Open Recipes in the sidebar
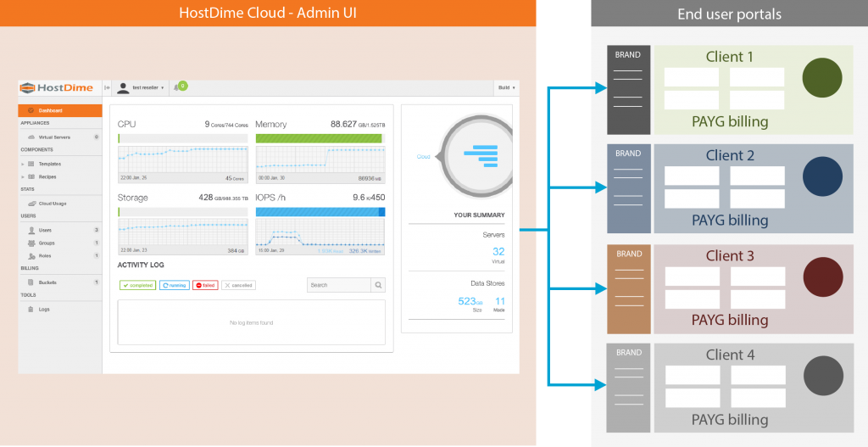The image size is (868, 447). [x=47, y=176]
